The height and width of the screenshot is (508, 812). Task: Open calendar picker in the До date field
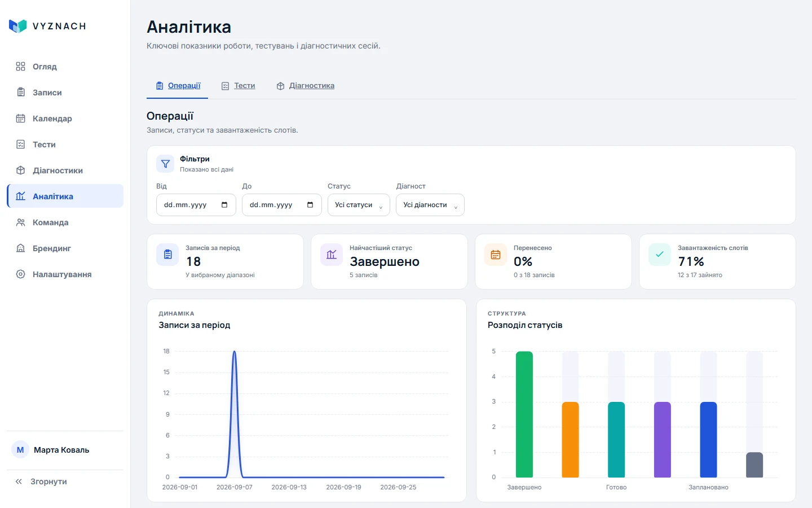pyautogui.click(x=310, y=205)
